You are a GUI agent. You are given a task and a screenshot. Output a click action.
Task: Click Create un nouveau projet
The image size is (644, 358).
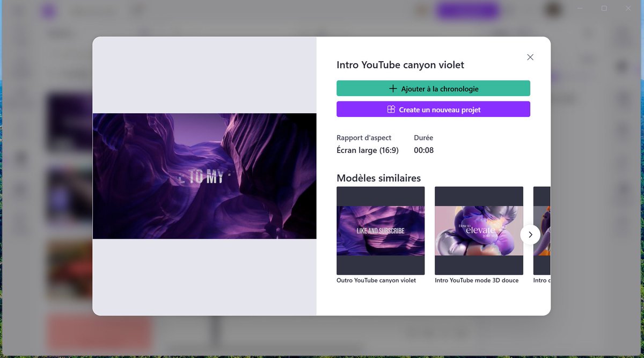coord(433,109)
